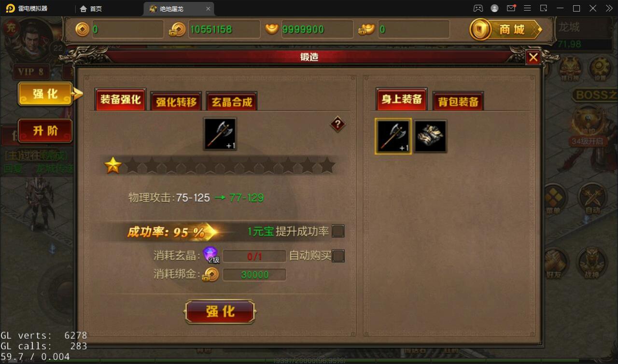Image resolution: width=618 pixels, height=364 pixels.
Task: Switch to 强化转移 tab
Action: [176, 101]
